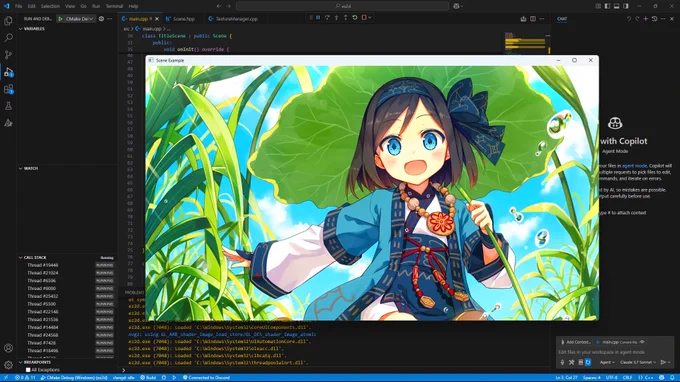Open the Explorer view in activity bar

click(x=8, y=21)
